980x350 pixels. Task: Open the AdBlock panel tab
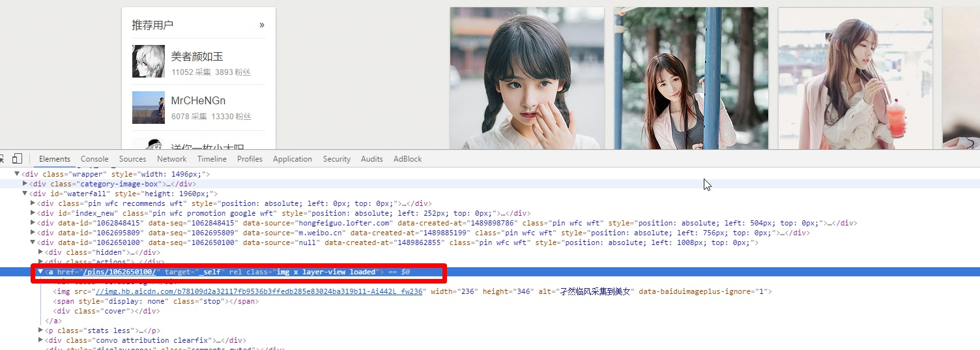pyautogui.click(x=407, y=159)
